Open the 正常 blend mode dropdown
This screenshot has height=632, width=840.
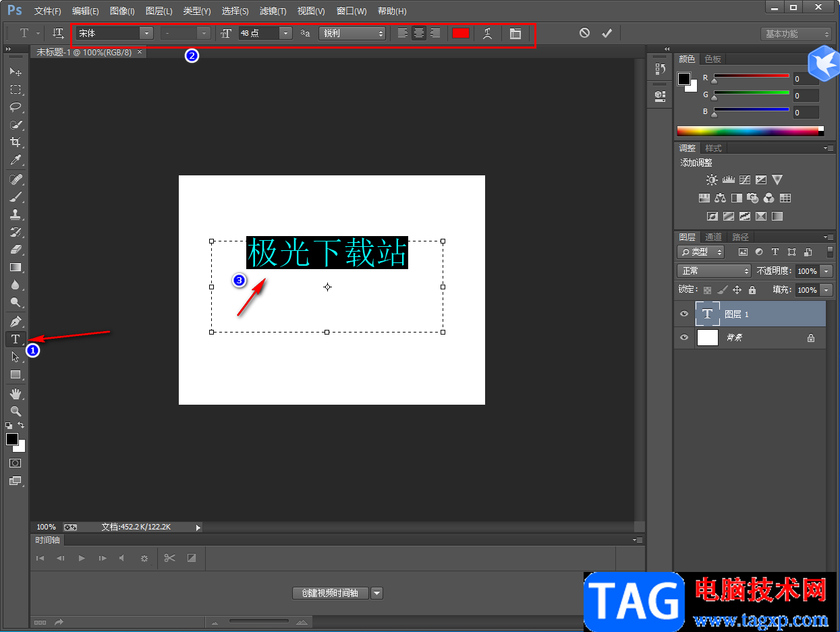[714, 270]
